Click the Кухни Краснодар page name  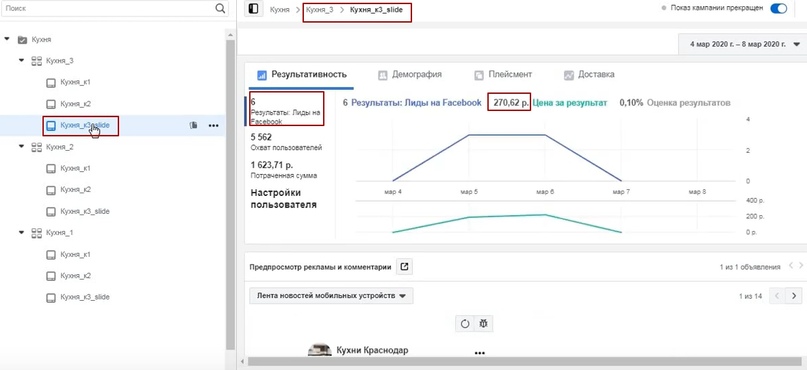(372, 350)
